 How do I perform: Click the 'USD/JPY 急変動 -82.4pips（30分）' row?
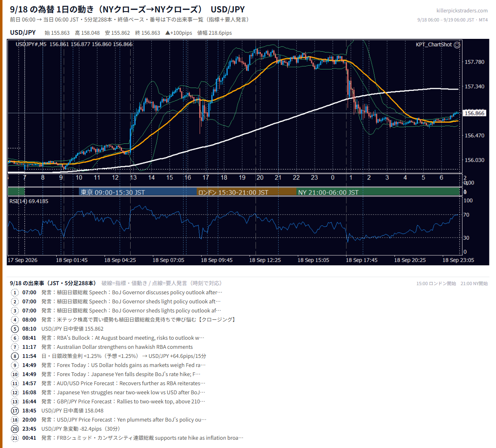click(x=81, y=429)
